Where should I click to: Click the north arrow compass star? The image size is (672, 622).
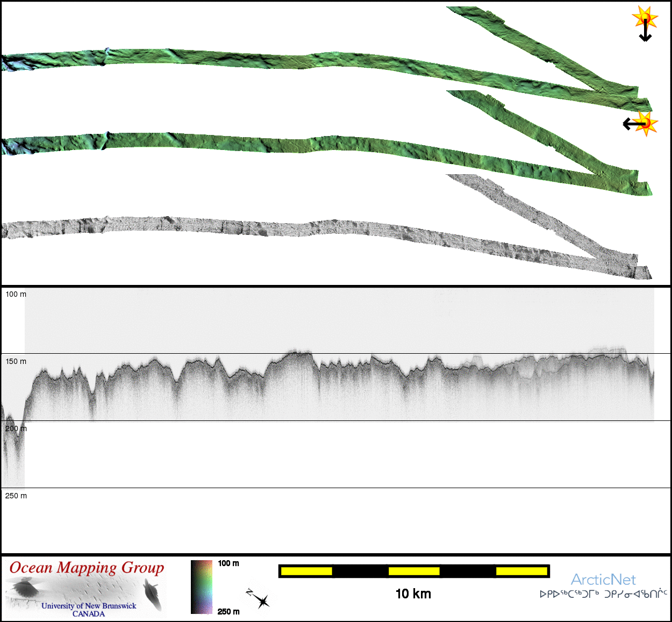click(259, 599)
